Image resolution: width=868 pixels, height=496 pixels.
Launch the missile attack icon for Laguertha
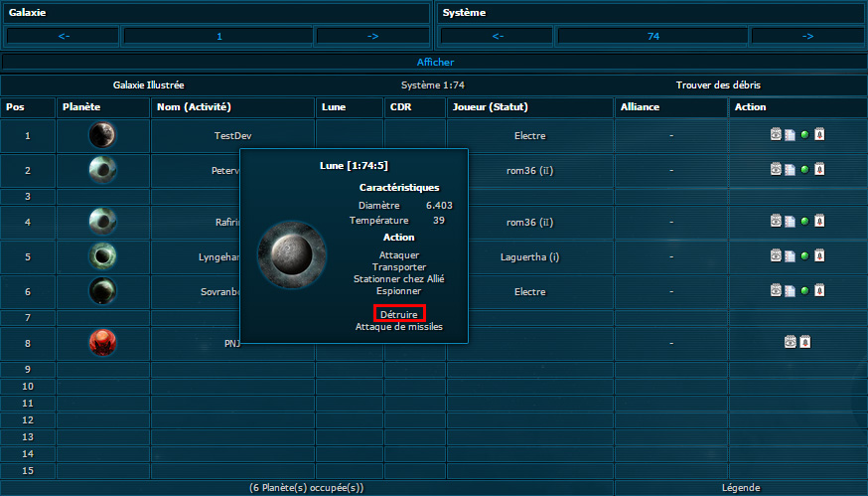(x=819, y=256)
